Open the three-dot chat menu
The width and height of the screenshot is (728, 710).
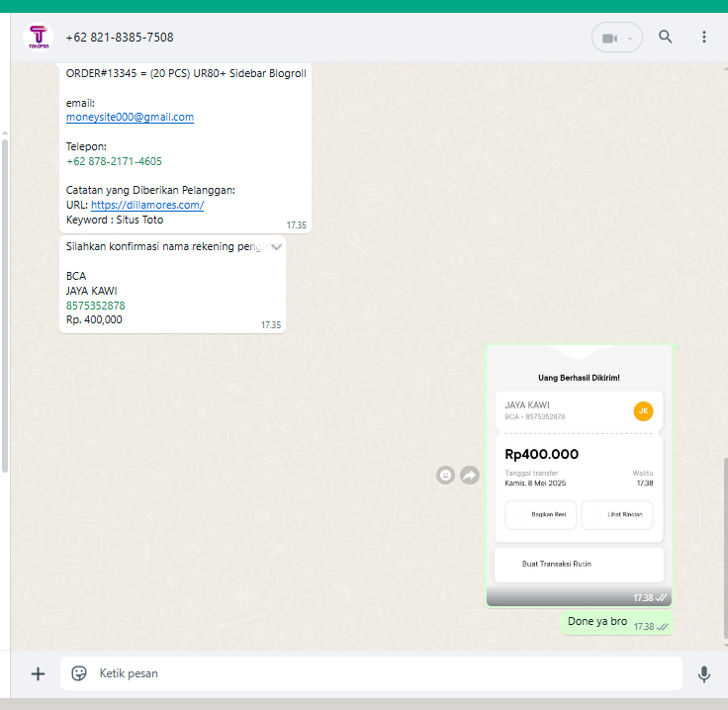(704, 38)
